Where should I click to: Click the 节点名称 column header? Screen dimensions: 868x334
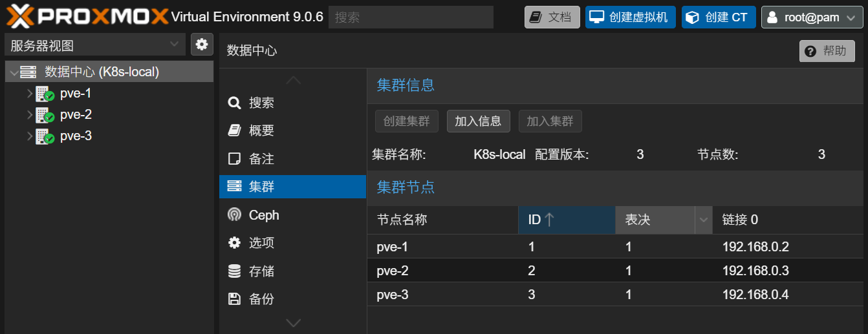point(442,220)
